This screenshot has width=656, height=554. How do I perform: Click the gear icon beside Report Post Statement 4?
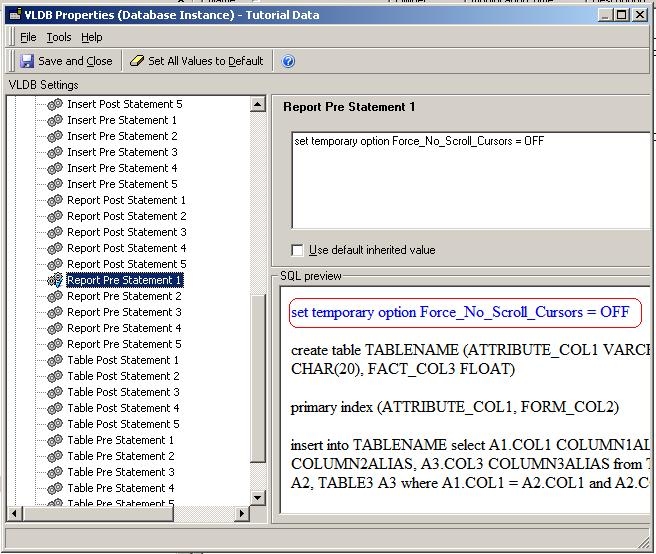(55, 248)
